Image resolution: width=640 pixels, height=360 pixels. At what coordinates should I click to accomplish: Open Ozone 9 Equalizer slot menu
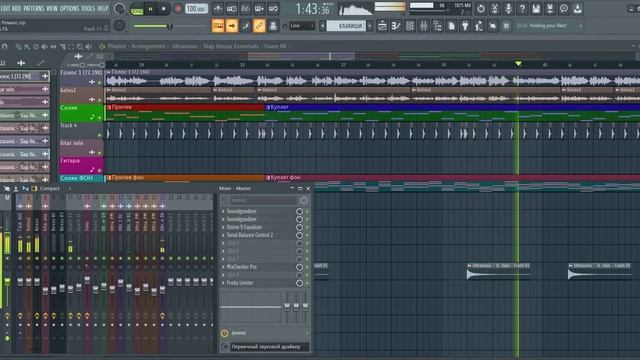[x=224, y=227]
